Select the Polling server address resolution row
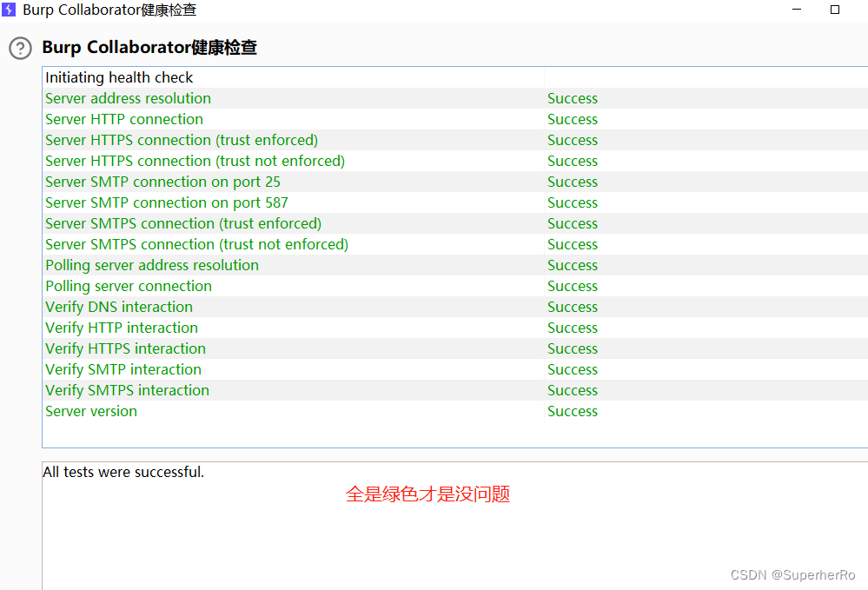Screen dimensions: 868x590 click(152, 265)
